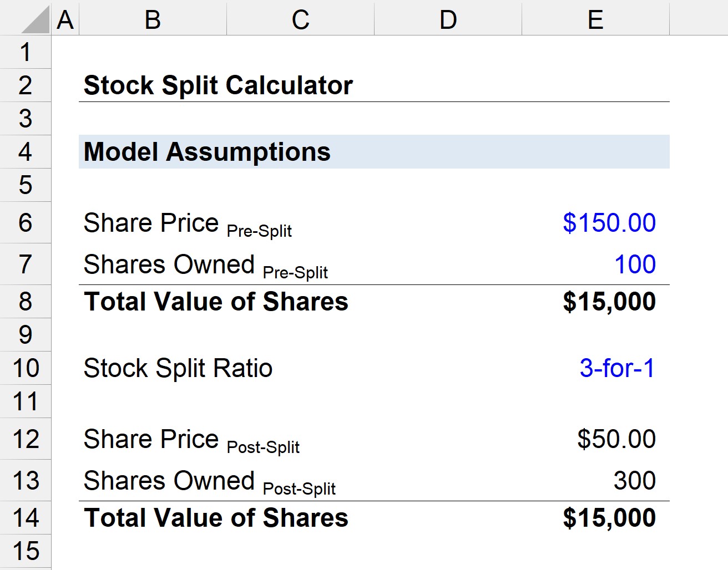Select row 14 header
The height and width of the screenshot is (570, 728).
[x=26, y=518]
